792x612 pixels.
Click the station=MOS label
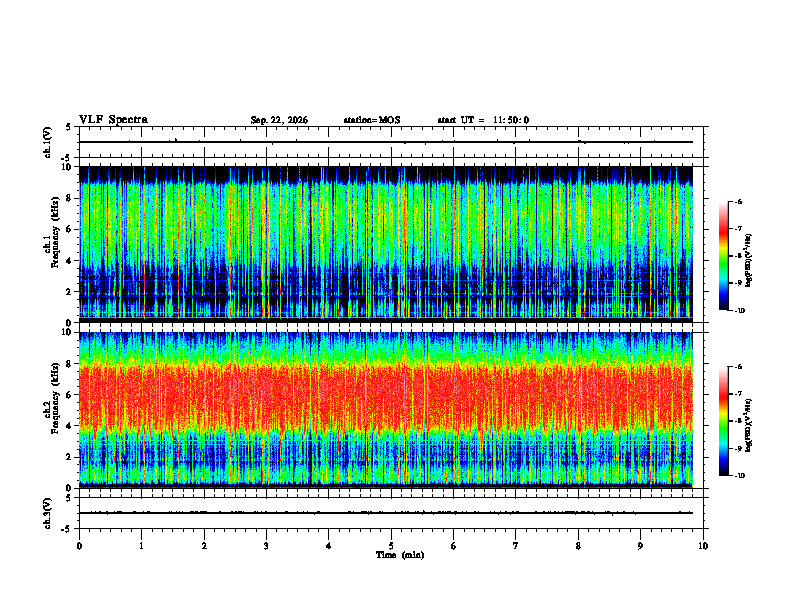click(x=372, y=120)
